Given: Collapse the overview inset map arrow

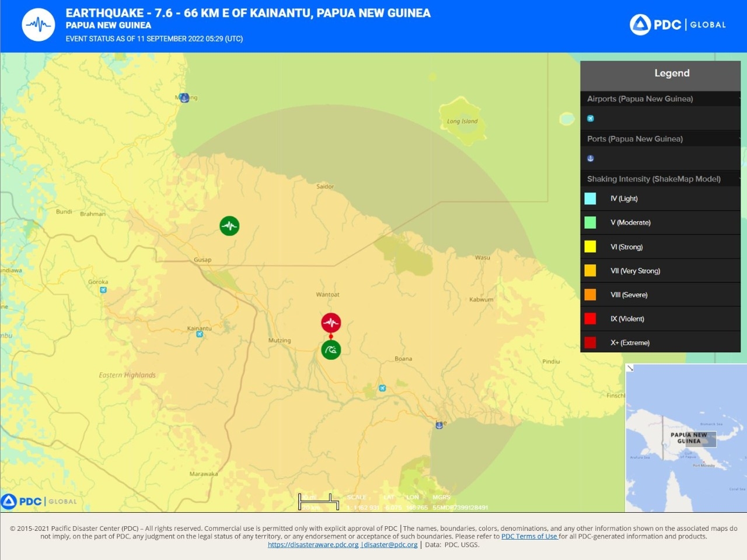Looking at the screenshot, I should point(630,368).
